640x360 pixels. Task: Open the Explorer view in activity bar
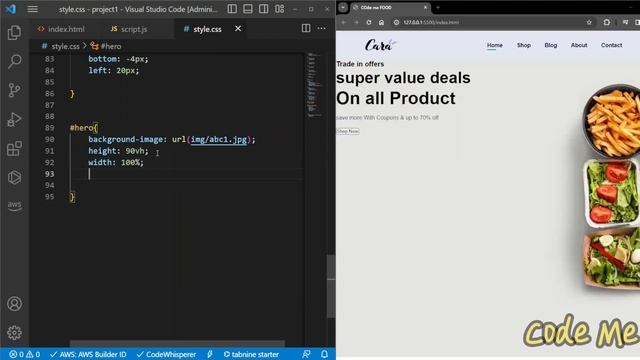[x=14, y=33]
